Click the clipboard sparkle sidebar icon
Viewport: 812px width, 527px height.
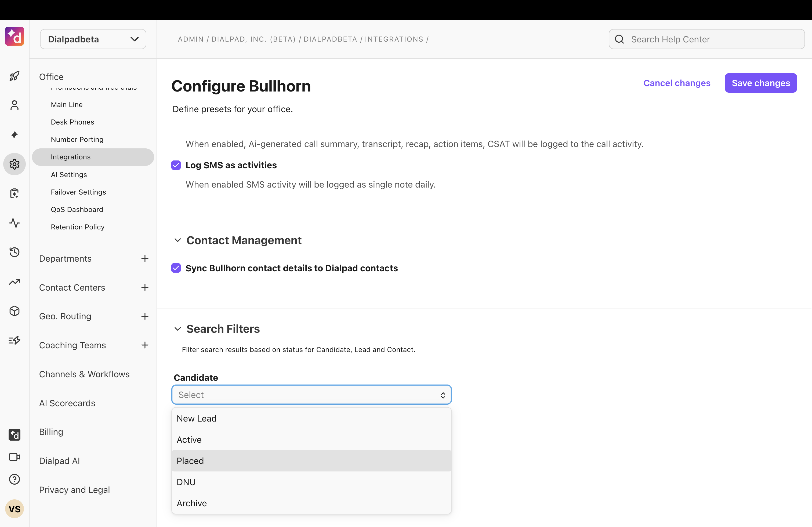tap(14, 193)
